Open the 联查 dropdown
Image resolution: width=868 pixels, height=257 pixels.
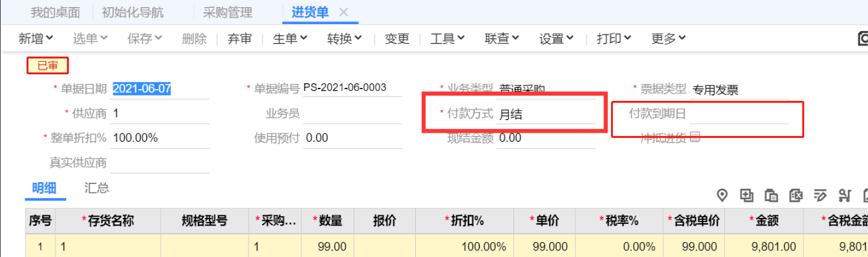point(502,39)
